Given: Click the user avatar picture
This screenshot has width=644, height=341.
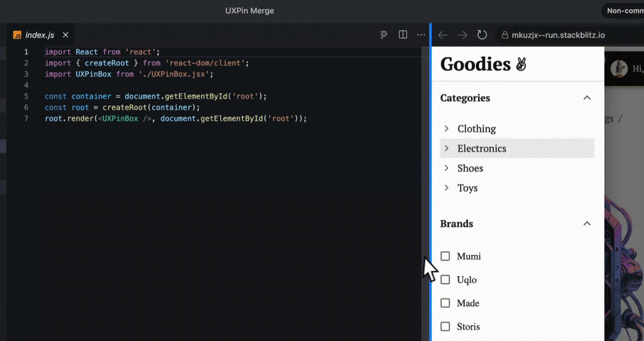Looking at the screenshot, I should (619, 68).
